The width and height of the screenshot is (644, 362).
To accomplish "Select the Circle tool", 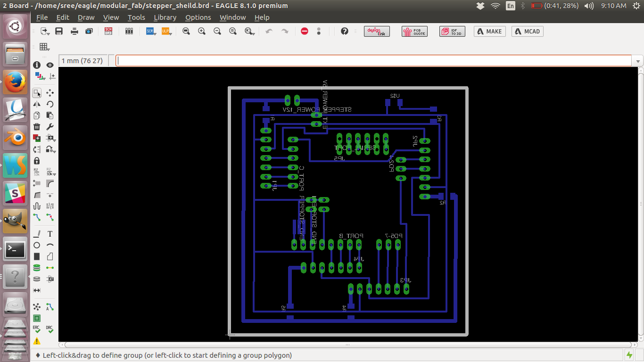I will click(x=37, y=245).
